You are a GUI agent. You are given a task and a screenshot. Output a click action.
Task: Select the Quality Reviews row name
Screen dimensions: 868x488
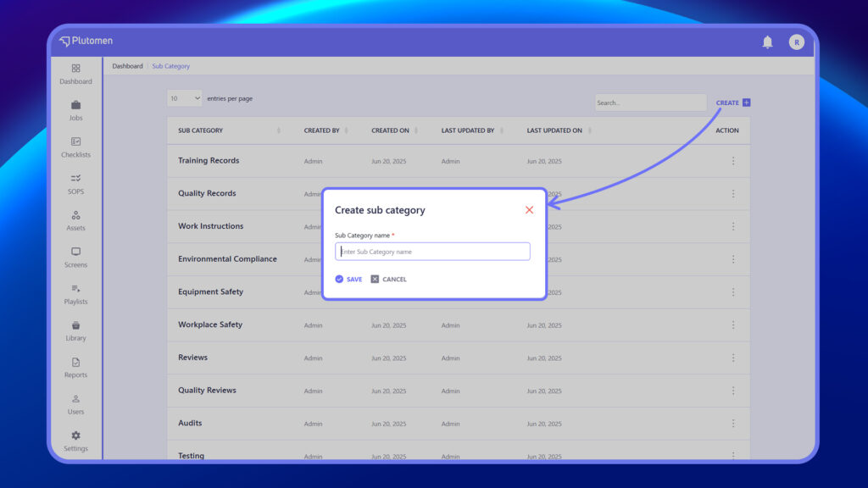[x=207, y=390]
